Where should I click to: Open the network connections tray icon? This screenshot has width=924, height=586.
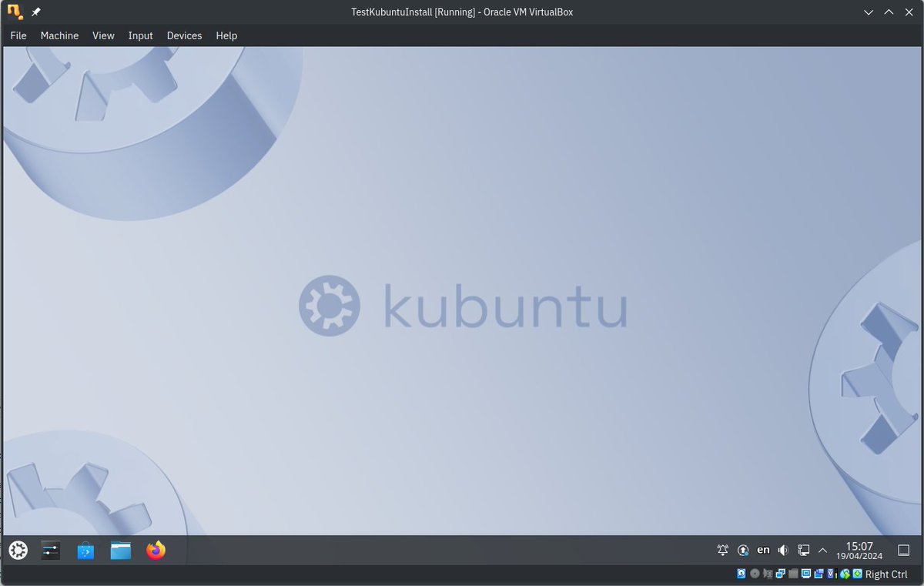[x=803, y=550]
